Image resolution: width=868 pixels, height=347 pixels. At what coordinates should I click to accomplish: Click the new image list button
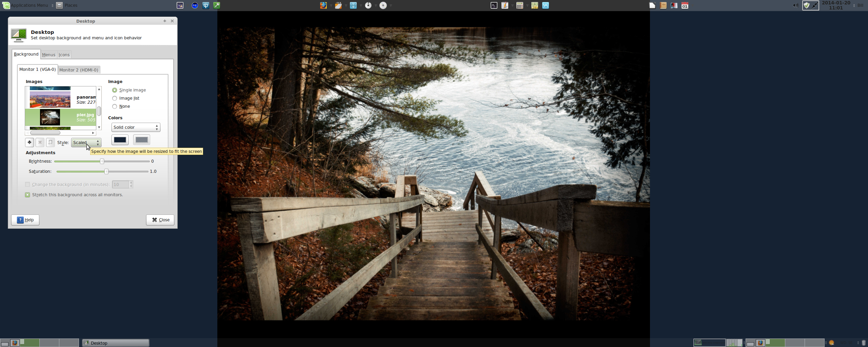[x=50, y=142]
